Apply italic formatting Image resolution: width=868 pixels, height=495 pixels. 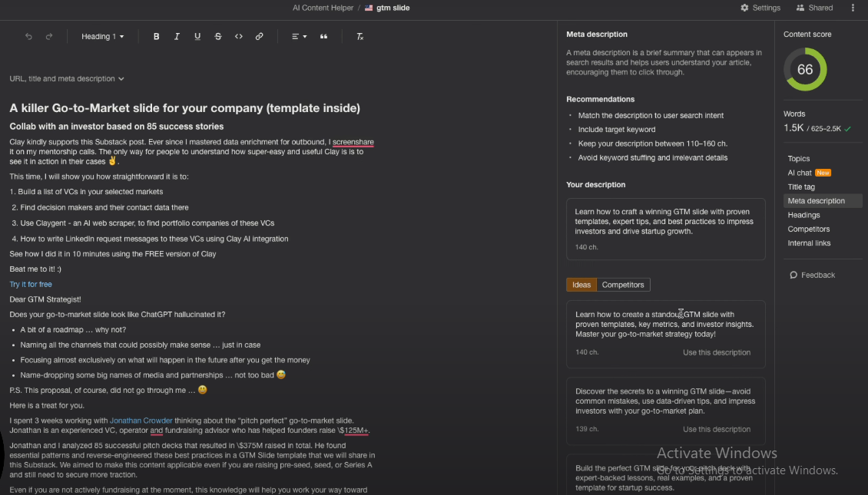point(177,37)
